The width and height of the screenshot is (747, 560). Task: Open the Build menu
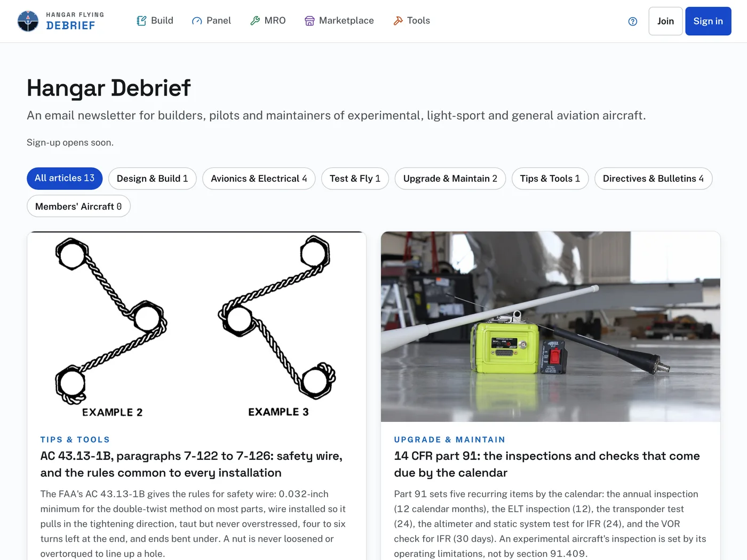(x=155, y=21)
